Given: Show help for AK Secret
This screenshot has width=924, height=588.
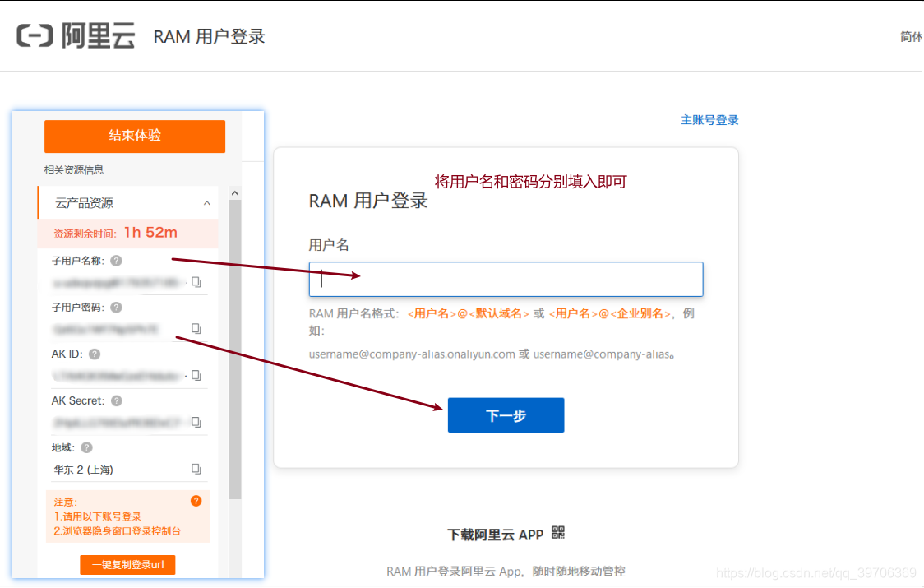Looking at the screenshot, I should (117, 401).
